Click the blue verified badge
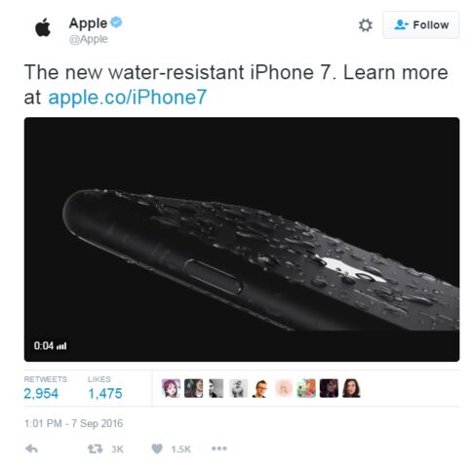Viewport: 476px width, 469px height. coord(116,22)
